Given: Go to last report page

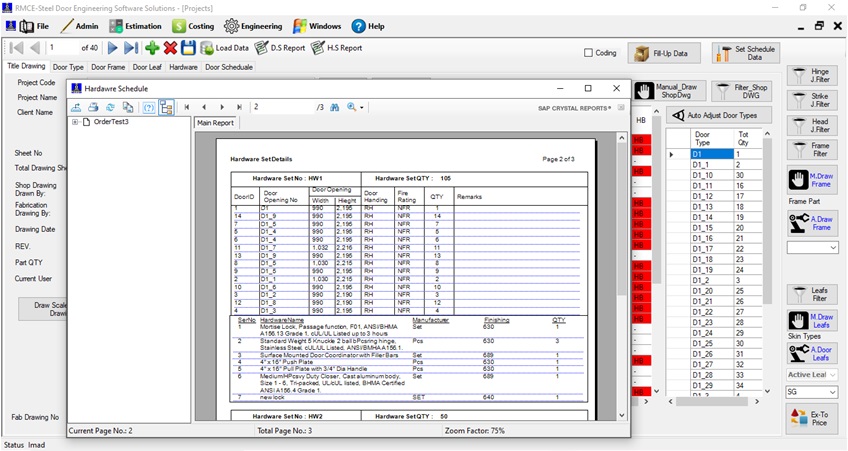Looking at the screenshot, I should coord(239,108).
